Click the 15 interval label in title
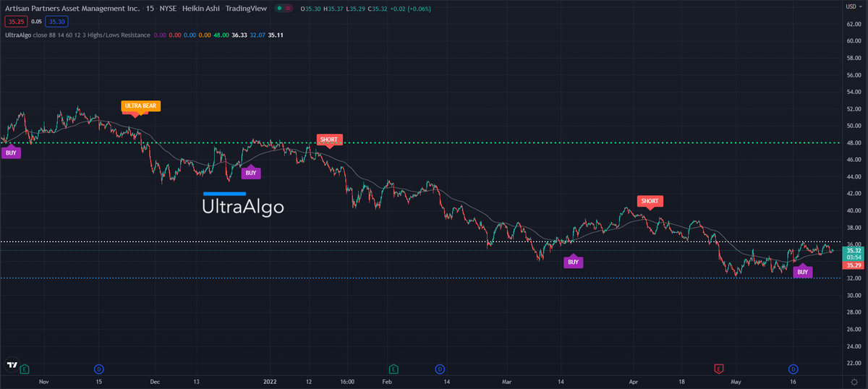This screenshot has height=389, width=868. coord(150,9)
